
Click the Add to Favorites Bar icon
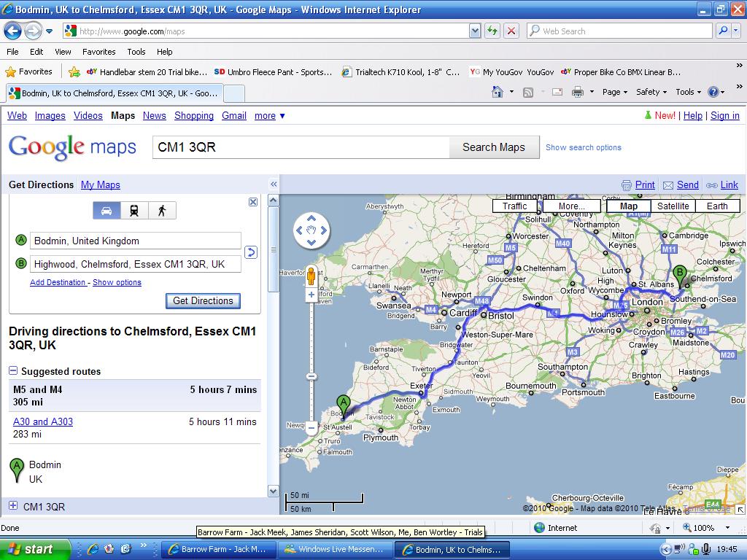[x=74, y=72]
